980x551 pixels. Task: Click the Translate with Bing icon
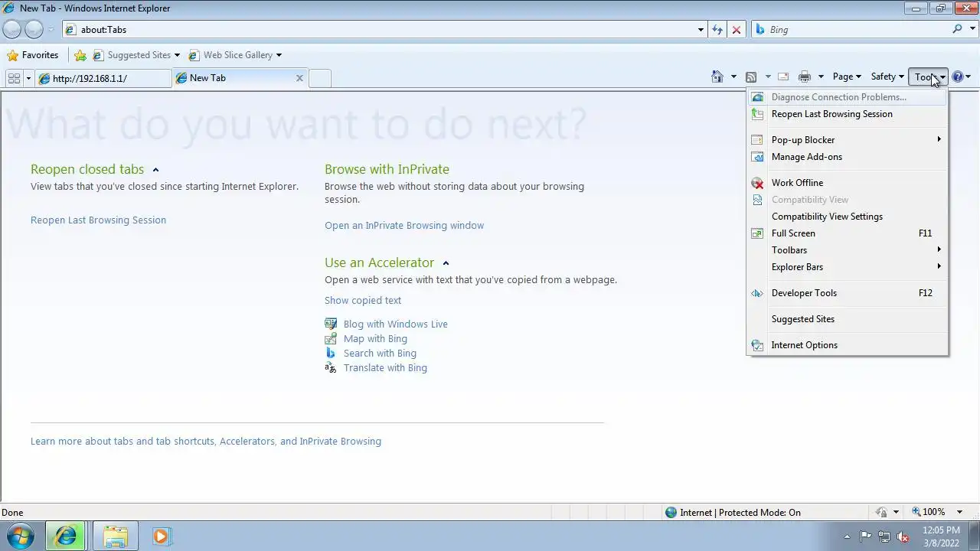[x=331, y=367]
